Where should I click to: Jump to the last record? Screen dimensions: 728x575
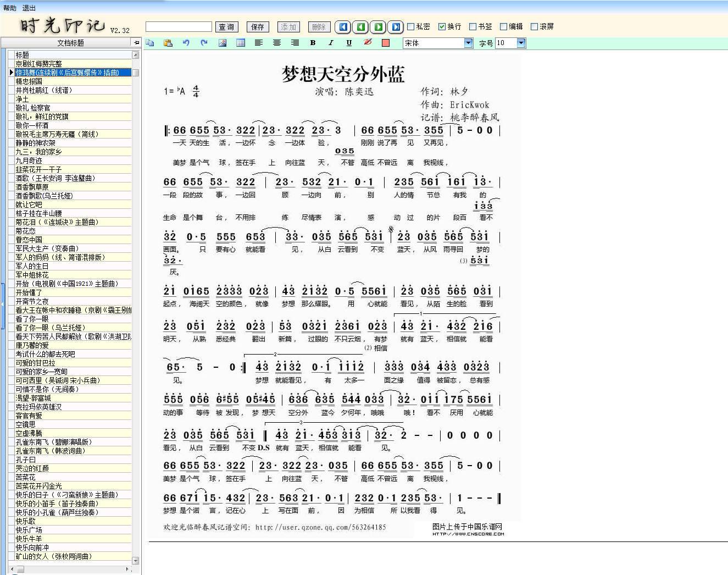click(396, 26)
